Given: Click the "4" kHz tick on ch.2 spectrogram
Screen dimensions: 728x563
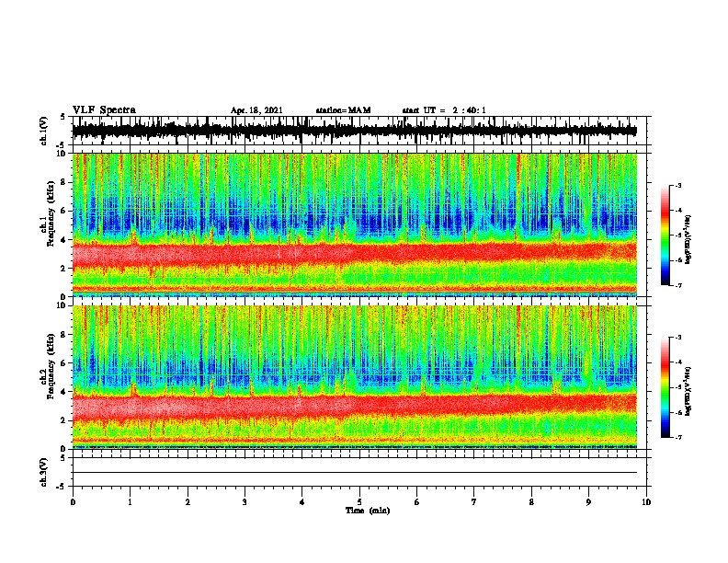Looking at the screenshot, I should click(64, 392).
